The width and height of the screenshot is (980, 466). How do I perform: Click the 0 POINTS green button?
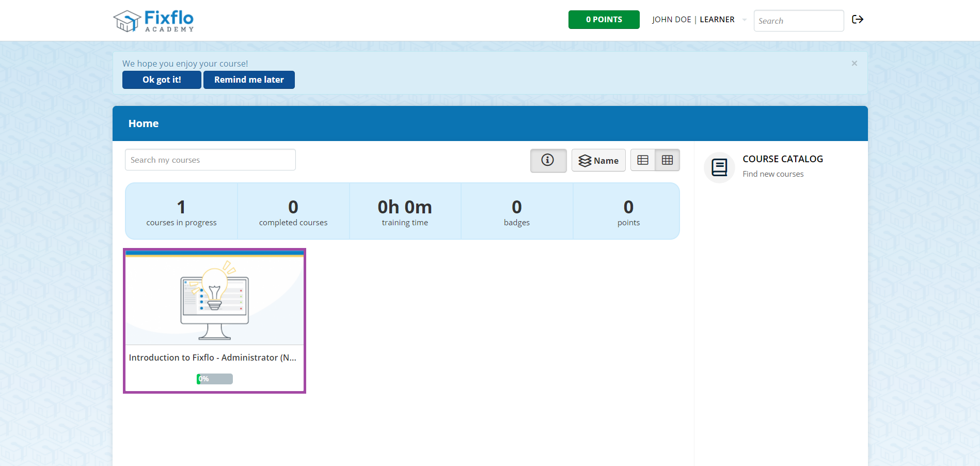click(604, 20)
